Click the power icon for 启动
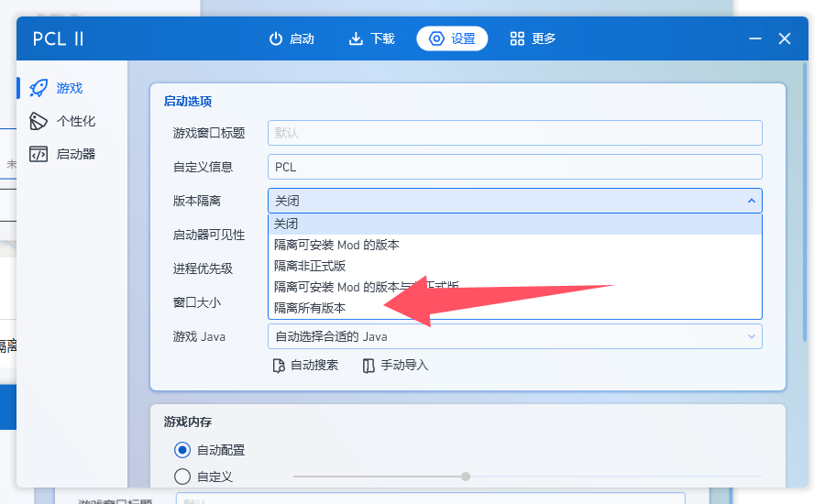The image size is (825, 504). (275, 38)
